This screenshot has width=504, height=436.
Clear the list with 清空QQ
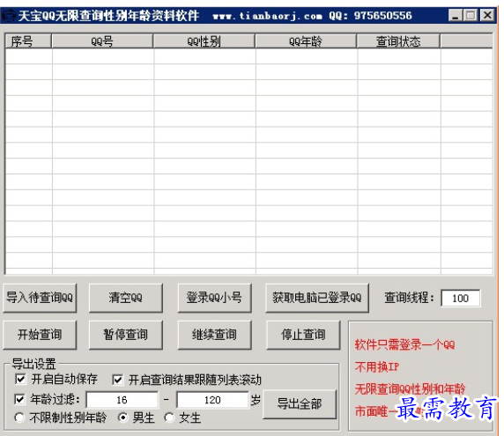[x=126, y=298]
